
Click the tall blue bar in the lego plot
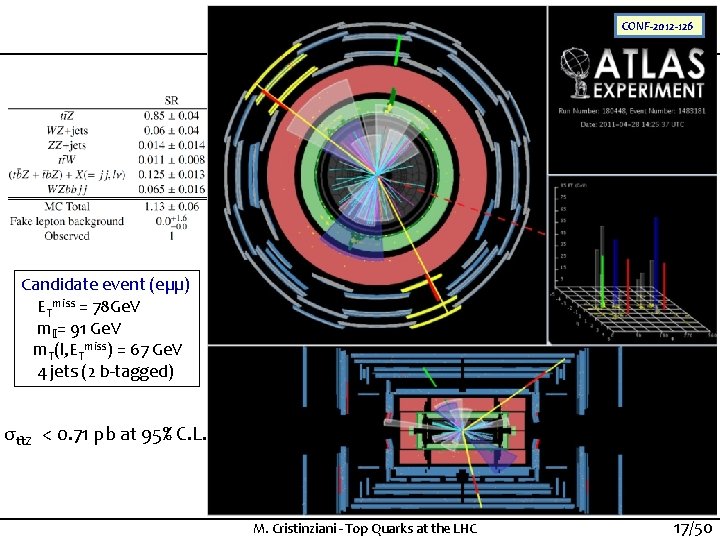657,263
